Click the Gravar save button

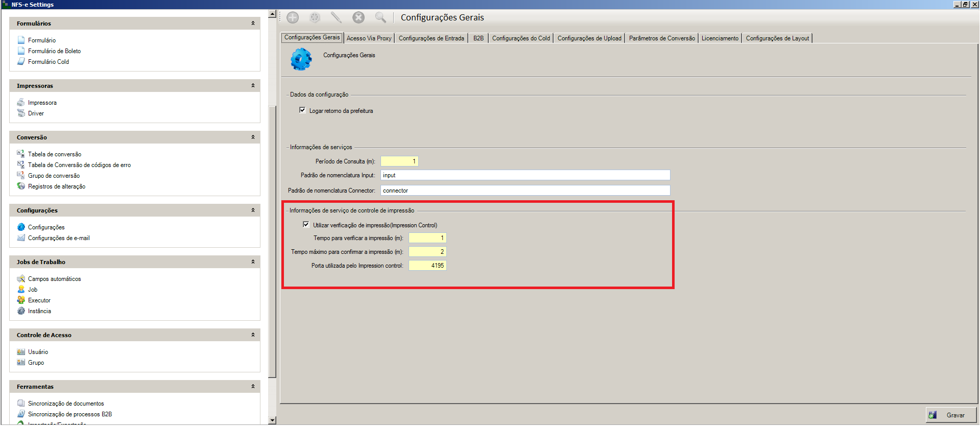(x=951, y=415)
